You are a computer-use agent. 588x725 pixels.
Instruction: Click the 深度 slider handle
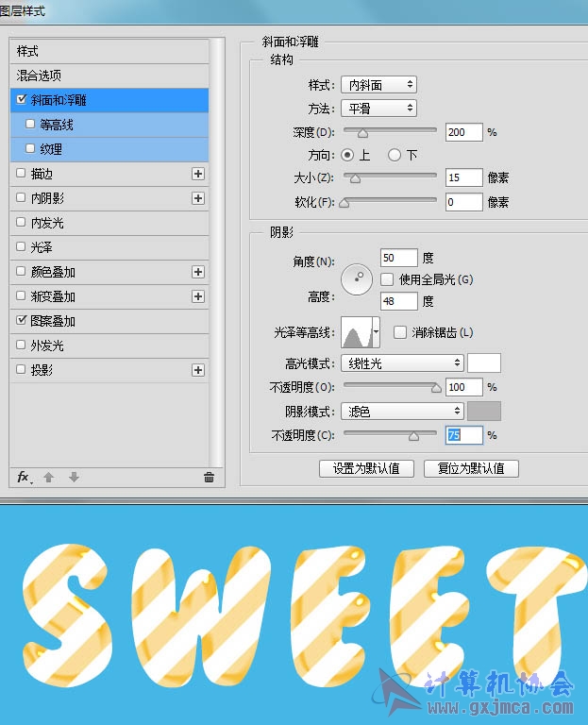click(362, 133)
